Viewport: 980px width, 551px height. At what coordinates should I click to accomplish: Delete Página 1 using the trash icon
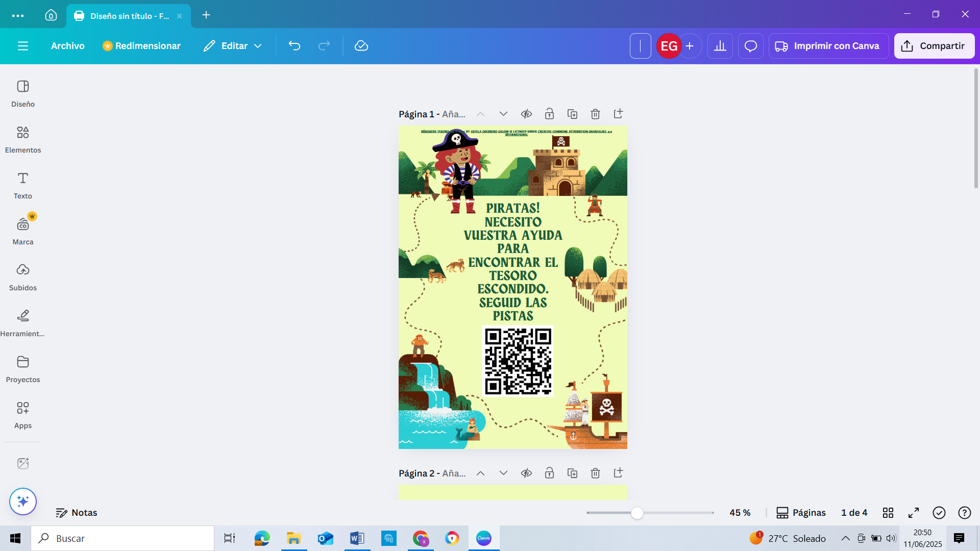point(595,114)
